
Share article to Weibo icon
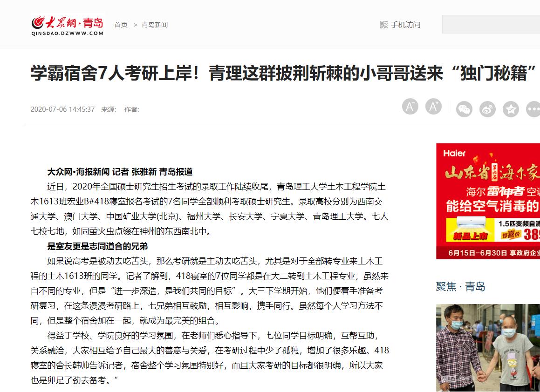point(487,109)
